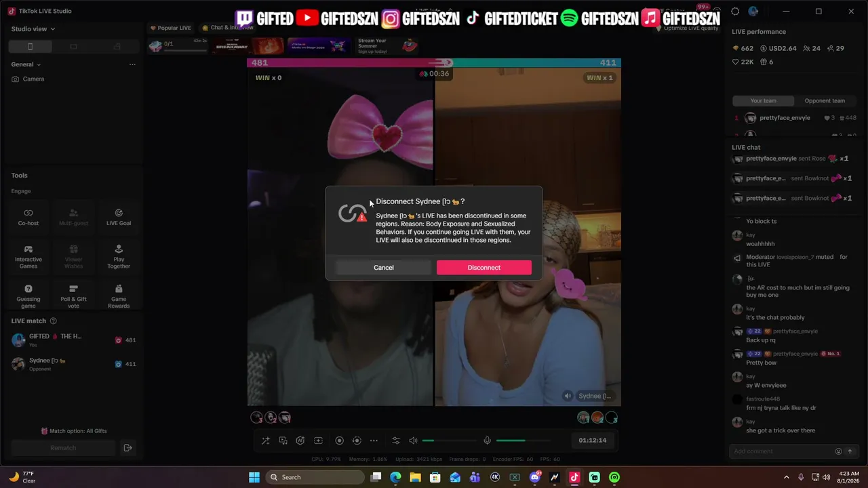Viewport: 868px width, 488px height.
Task: Open Discord from the taskbar
Action: (x=535, y=477)
